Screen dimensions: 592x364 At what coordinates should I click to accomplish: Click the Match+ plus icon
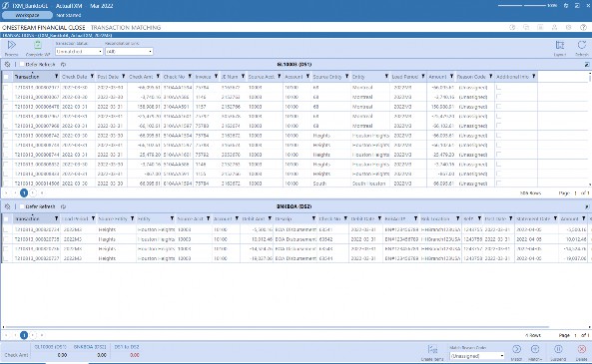coord(535,349)
